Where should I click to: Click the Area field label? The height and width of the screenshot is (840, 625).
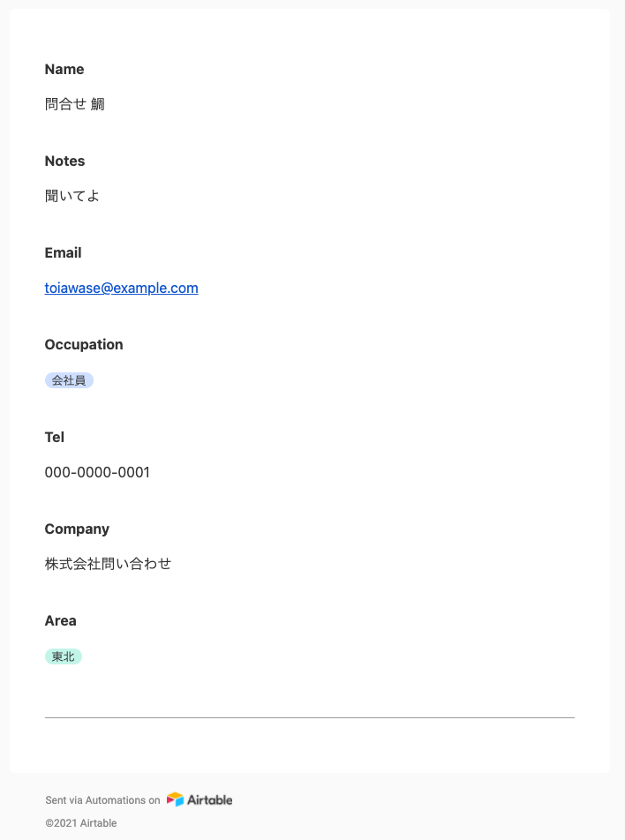[x=61, y=620]
